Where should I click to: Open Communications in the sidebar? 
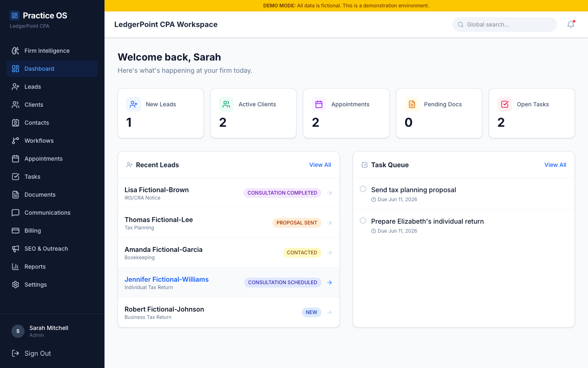(x=52, y=213)
